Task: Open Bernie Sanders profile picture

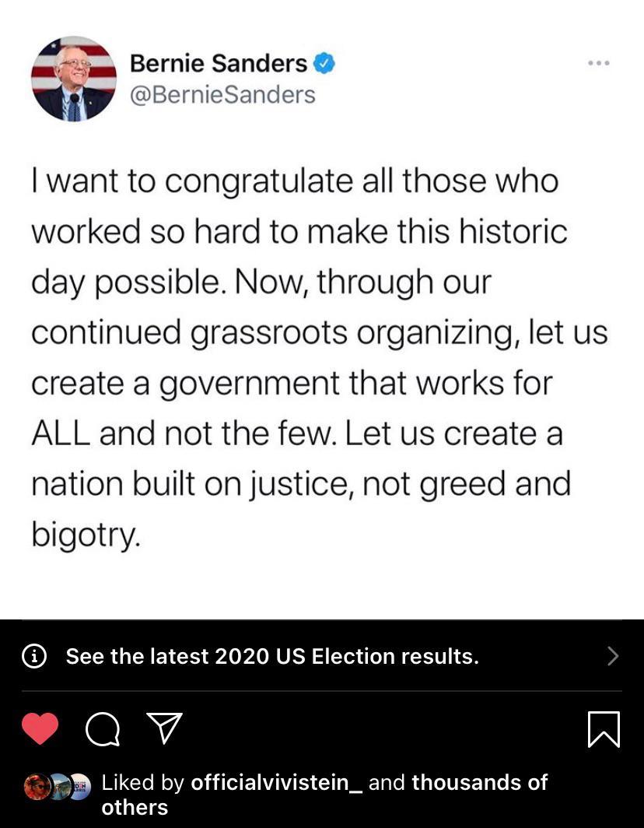Action: click(x=73, y=79)
